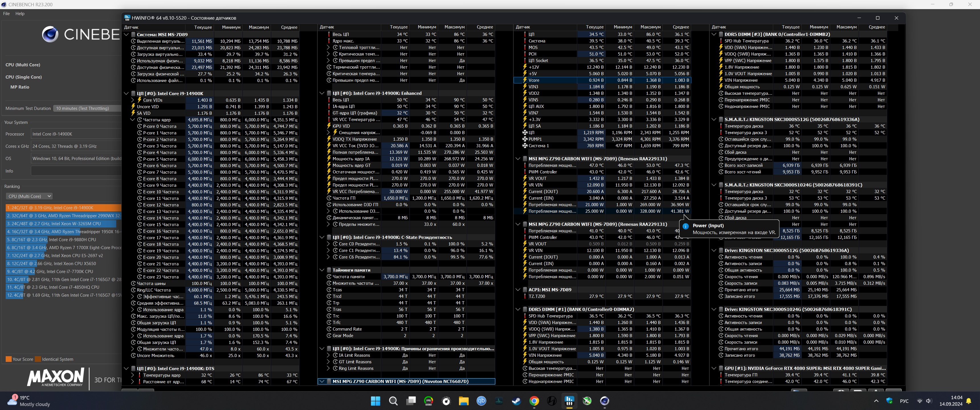Image resolution: width=980 pixels, height=410 pixels.
Task: Click the HWiNFO taskbar icon
Action: (569, 401)
